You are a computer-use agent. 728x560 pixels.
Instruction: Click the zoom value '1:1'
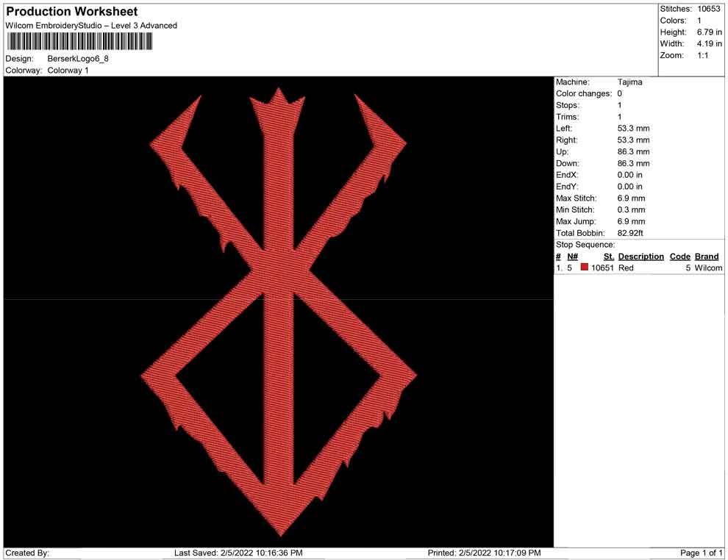[x=702, y=55]
